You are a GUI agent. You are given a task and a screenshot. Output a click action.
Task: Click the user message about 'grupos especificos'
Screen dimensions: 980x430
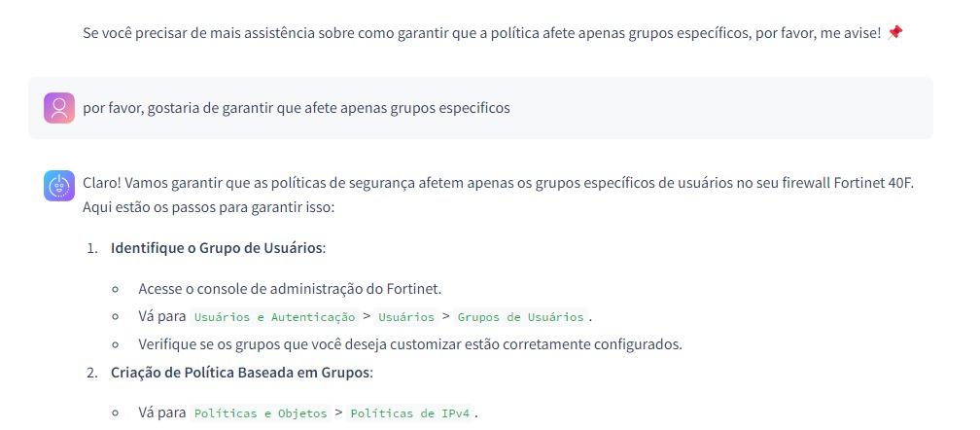pos(297,108)
